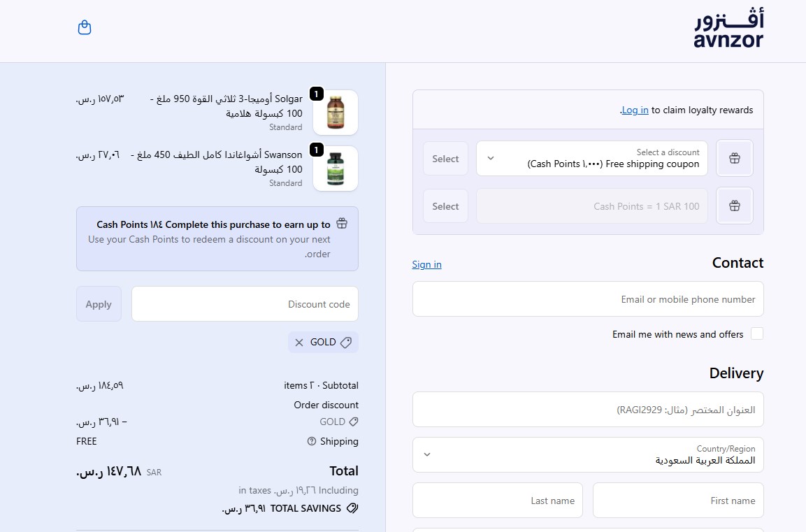Click the Subtotal items label

click(x=322, y=385)
